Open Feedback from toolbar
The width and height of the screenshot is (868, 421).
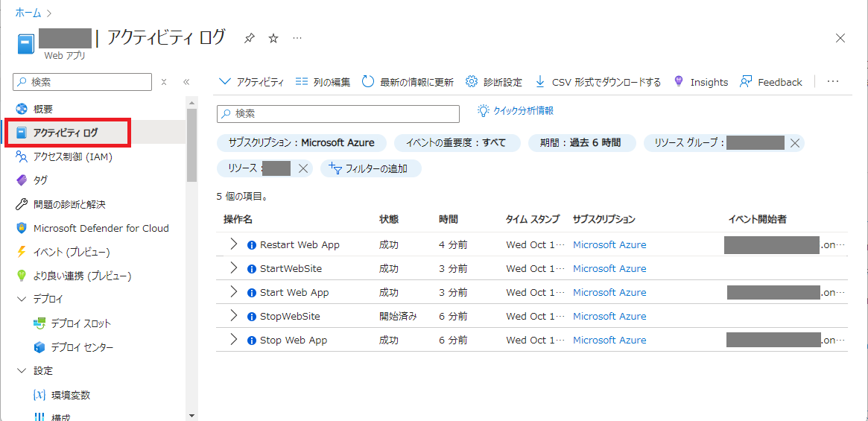coord(770,82)
